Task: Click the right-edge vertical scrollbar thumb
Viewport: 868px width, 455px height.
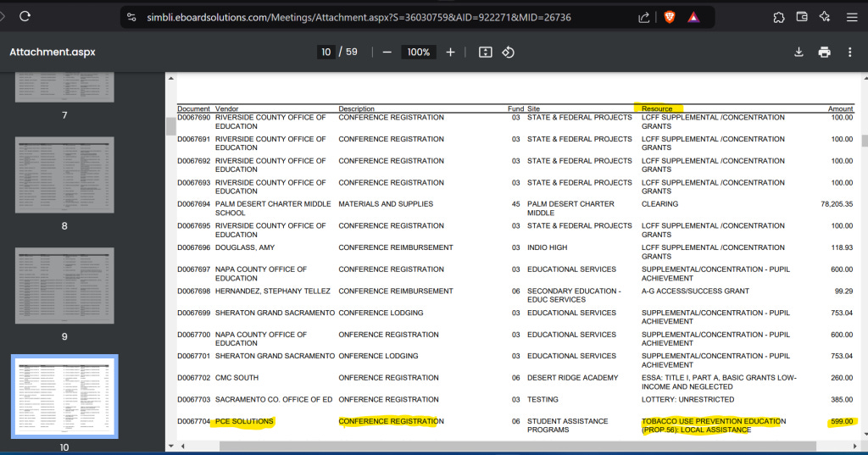Action: click(865, 141)
